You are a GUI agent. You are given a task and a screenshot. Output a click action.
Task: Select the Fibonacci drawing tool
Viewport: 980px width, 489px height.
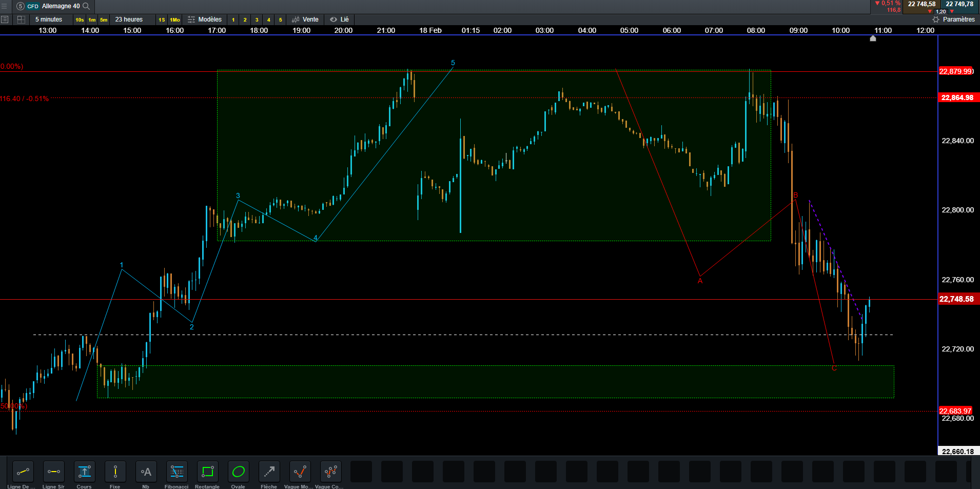coord(177,472)
